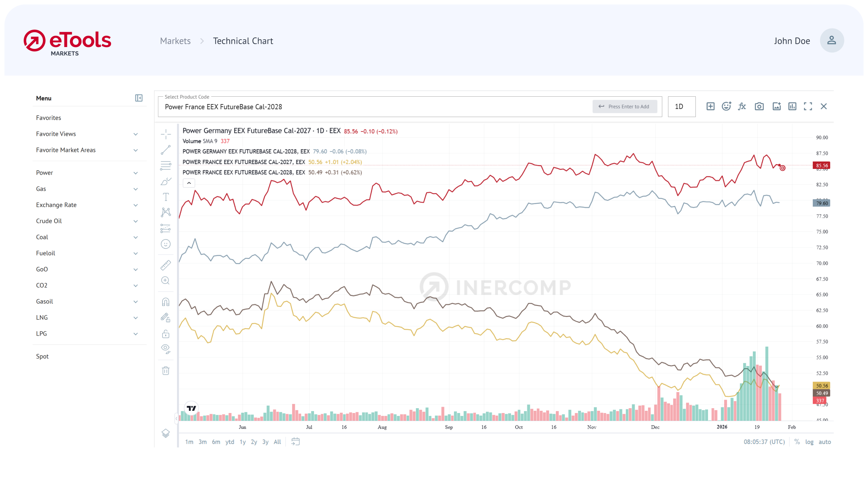This screenshot has height=493, width=868.
Task: Pick the brush drawing tool
Action: (166, 181)
